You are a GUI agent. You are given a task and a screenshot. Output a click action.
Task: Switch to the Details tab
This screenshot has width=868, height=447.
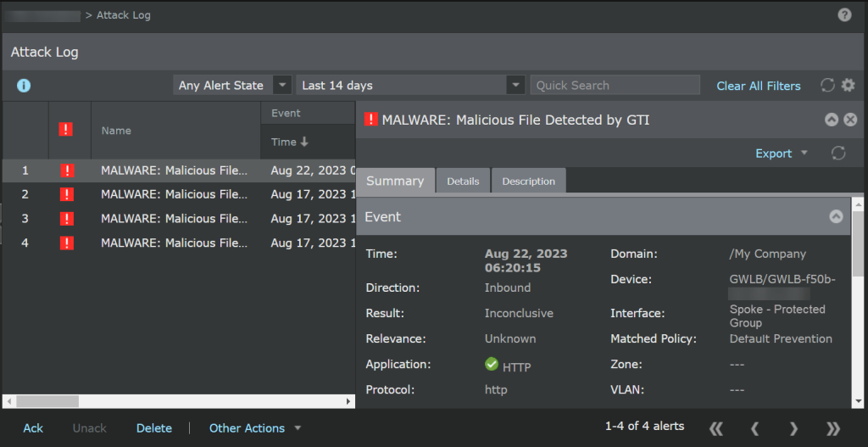click(x=463, y=182)
